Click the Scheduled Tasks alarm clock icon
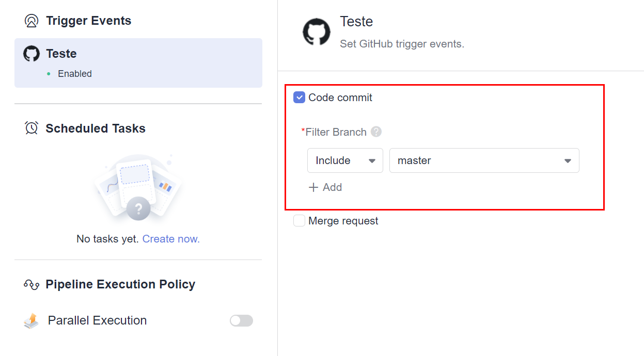This screenshot has height=356, width=644. 32,128
